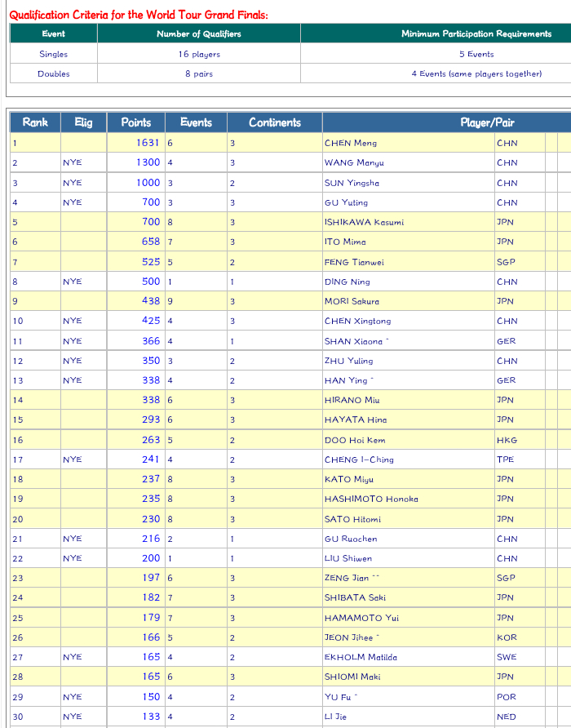Click the Rank column header

[x=35, y=122]
